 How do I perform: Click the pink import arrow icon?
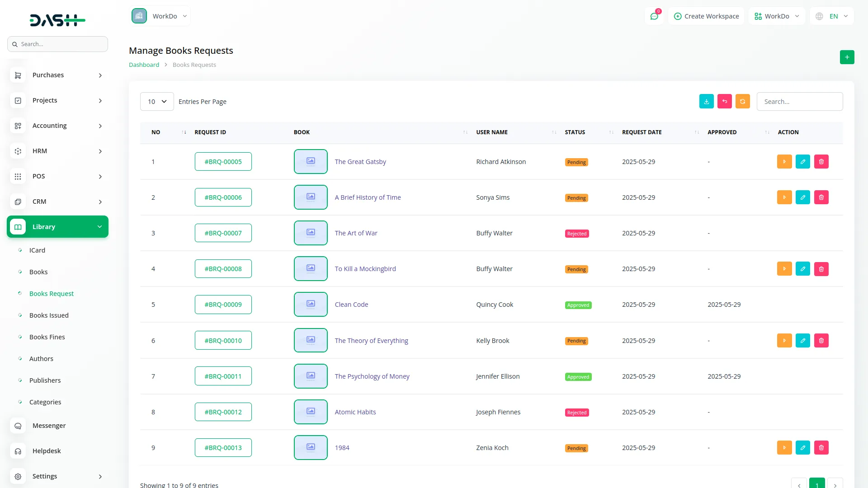point(724,102)
